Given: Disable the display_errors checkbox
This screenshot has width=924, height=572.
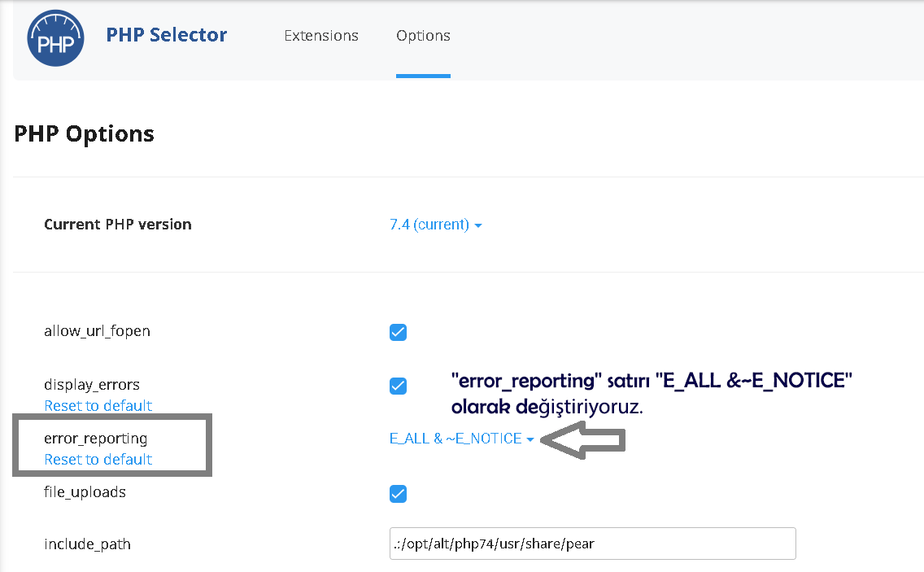Looking at the screenshot, I should [398, 386].
